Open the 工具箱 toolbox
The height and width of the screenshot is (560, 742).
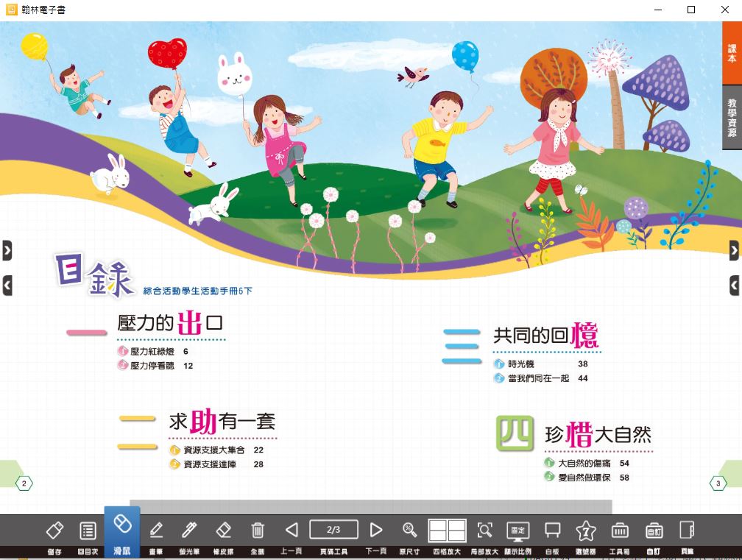(620, 531)
